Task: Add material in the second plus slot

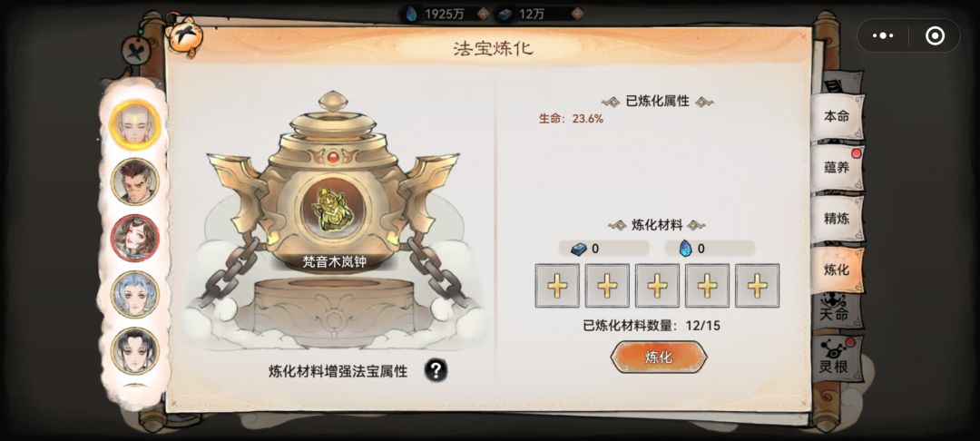Action: click(607, 286)
